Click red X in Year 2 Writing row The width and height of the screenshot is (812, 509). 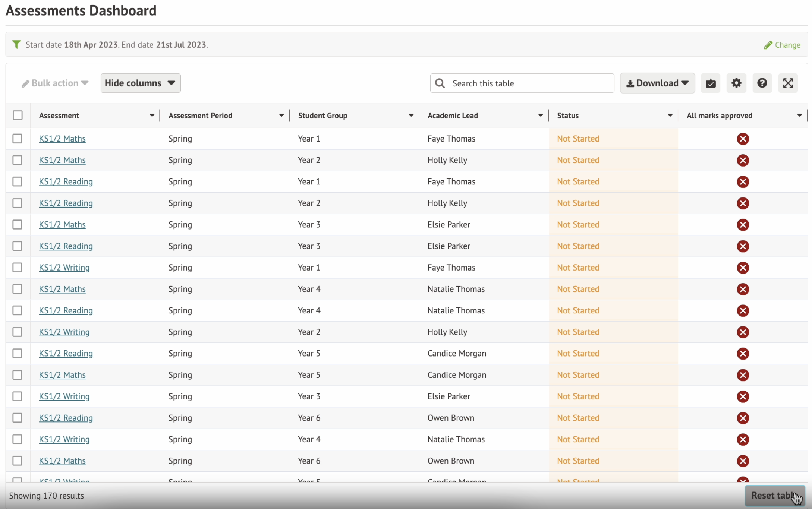pos(743,332)
